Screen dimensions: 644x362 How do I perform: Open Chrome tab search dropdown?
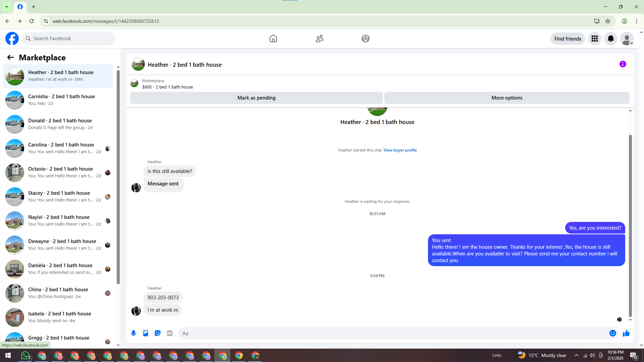point(6,7)
